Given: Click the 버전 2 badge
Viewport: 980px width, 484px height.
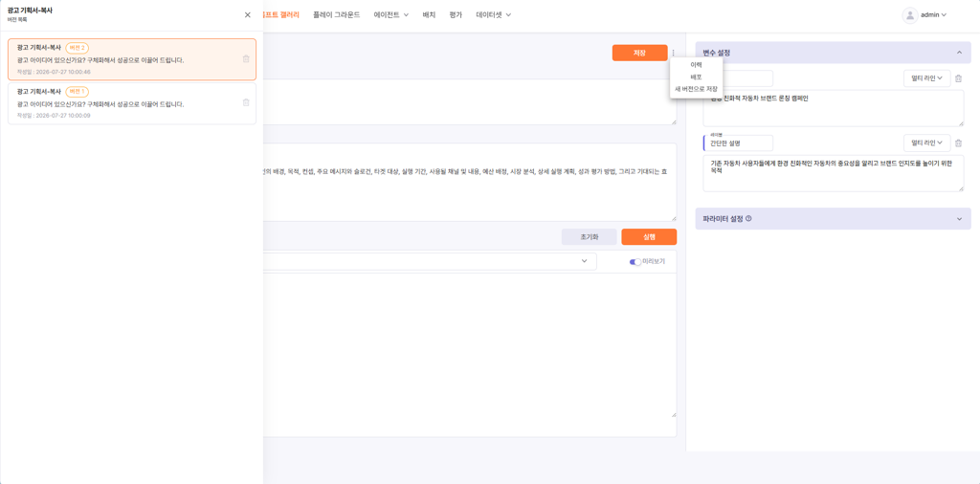Looking at the screenshot, I should tap(77, 48).
